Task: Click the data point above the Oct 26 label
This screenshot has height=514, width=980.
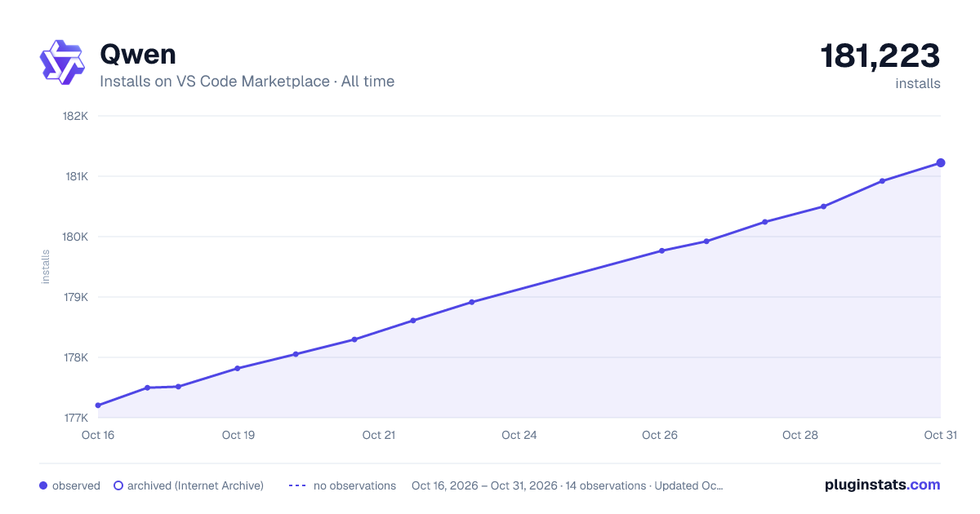Action: (661, 251)
